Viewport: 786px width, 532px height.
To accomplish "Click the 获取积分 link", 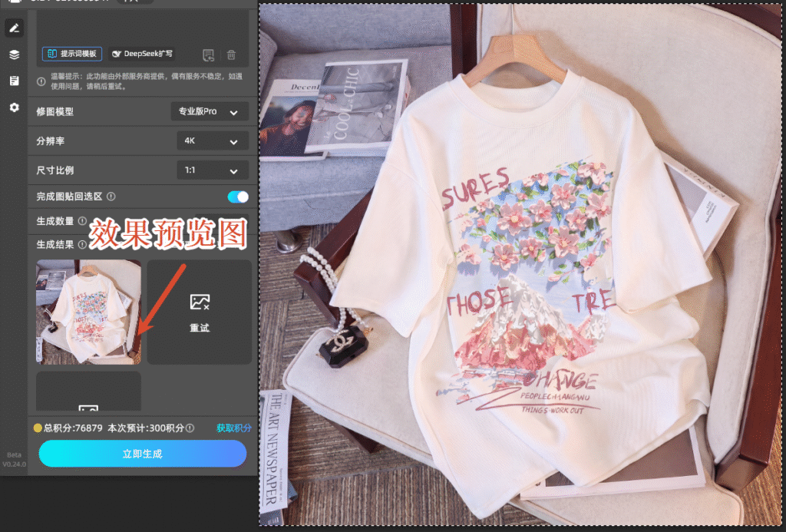I will tap(233, 428).
